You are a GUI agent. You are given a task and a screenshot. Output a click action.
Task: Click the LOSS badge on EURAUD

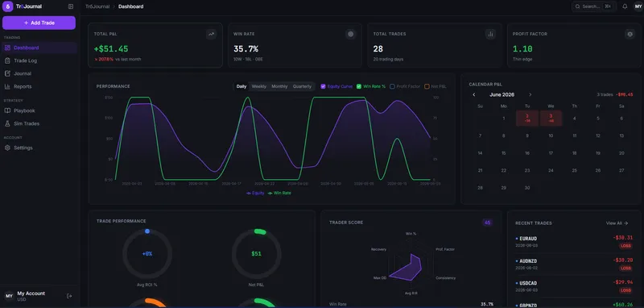coord(625,246)
